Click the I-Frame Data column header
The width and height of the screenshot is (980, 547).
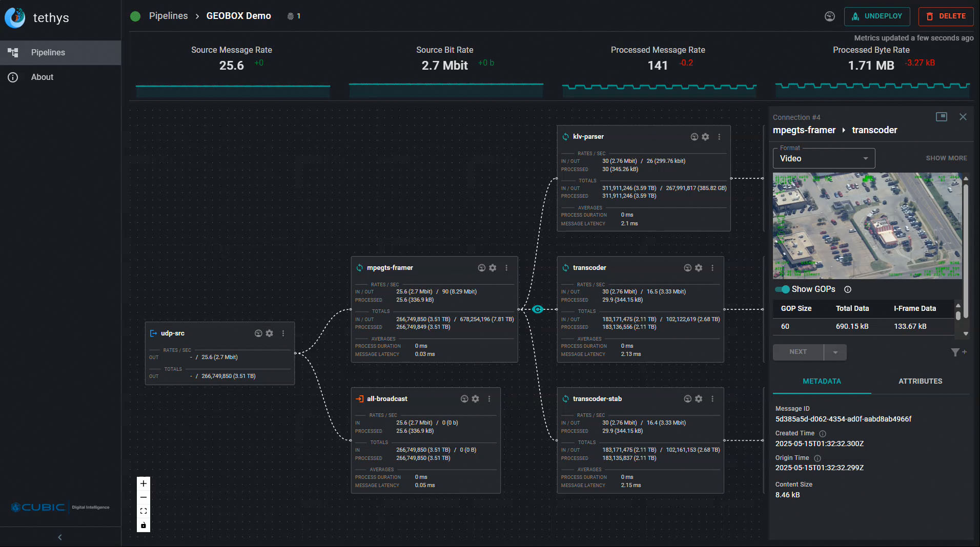[x=915, y=308]
